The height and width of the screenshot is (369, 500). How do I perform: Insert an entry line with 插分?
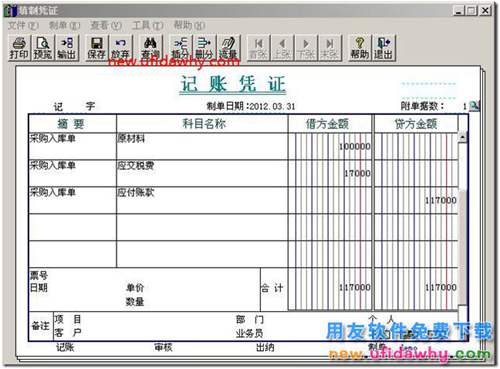180,48
